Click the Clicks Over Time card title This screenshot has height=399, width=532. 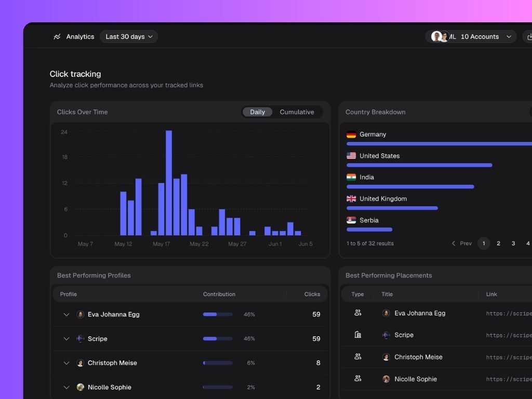82,112
